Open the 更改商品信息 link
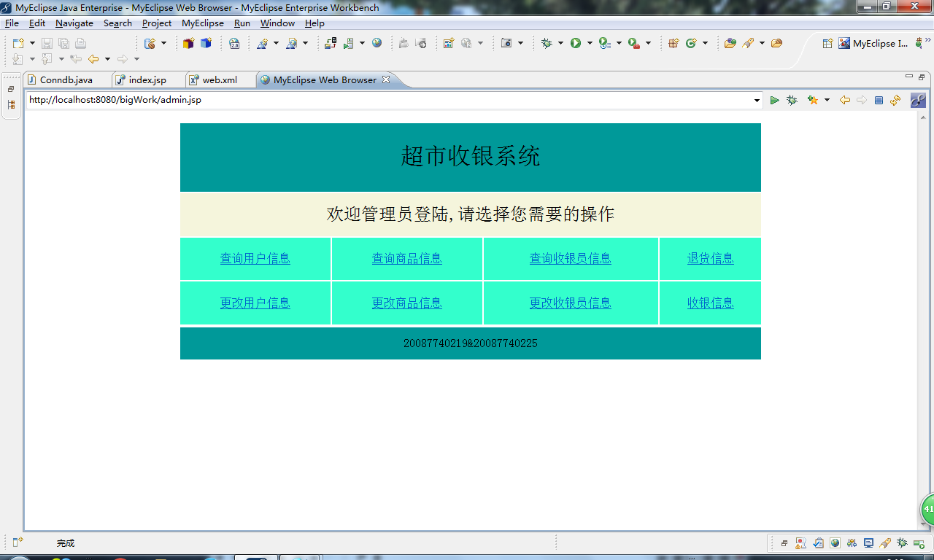 tap(407, 303)
